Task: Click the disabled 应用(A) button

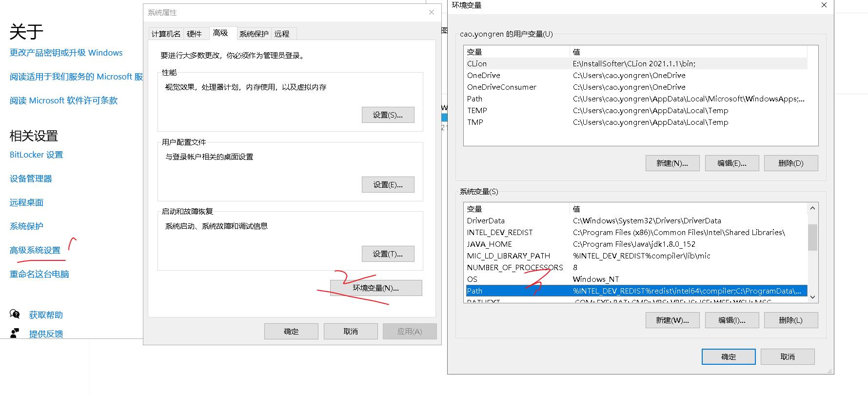Action: 410,332
